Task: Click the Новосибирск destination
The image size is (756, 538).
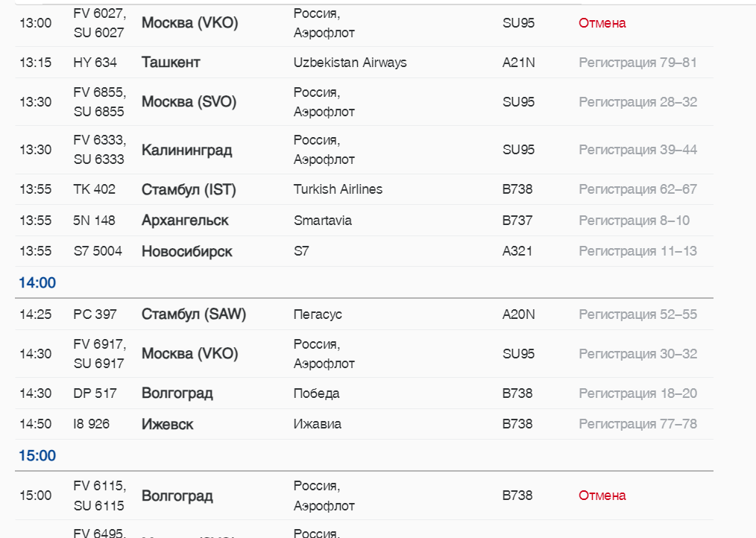Action: [x=186, y=251]
